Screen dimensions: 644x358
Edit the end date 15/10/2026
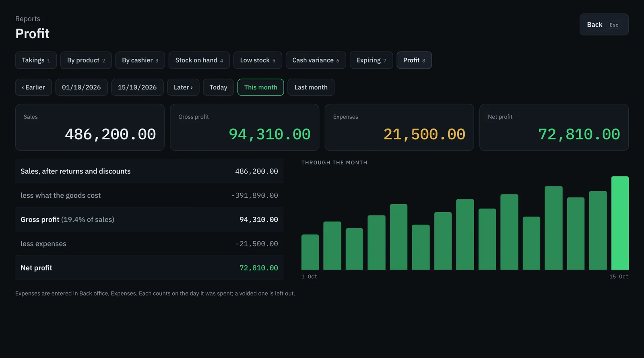137,87
